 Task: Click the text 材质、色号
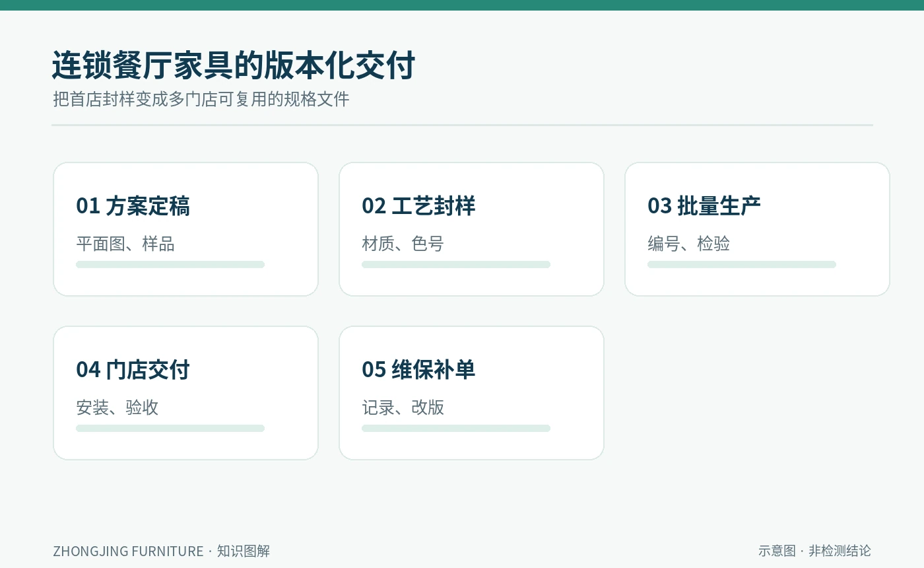(403, 244)
